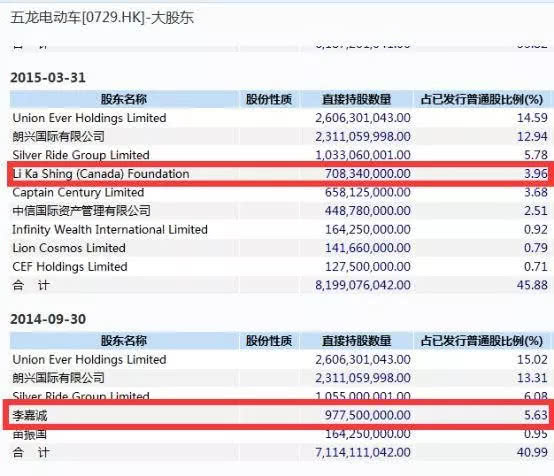Click the 13.31 percentage value

[x=532, y=378]
